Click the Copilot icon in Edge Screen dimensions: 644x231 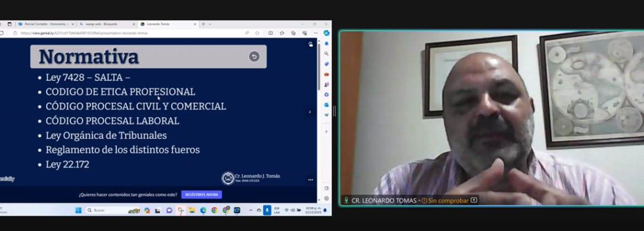[x=326, y=33]
